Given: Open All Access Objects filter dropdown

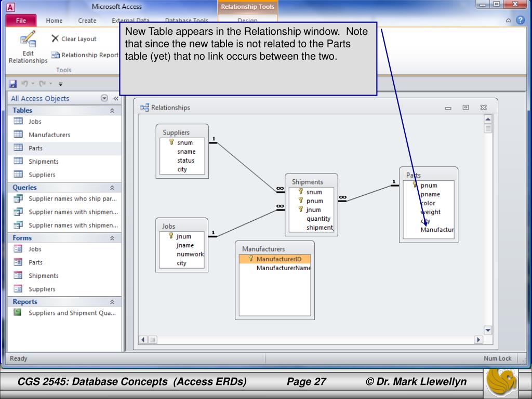Looking at the screenshot, I should click(x=104, y=98).
